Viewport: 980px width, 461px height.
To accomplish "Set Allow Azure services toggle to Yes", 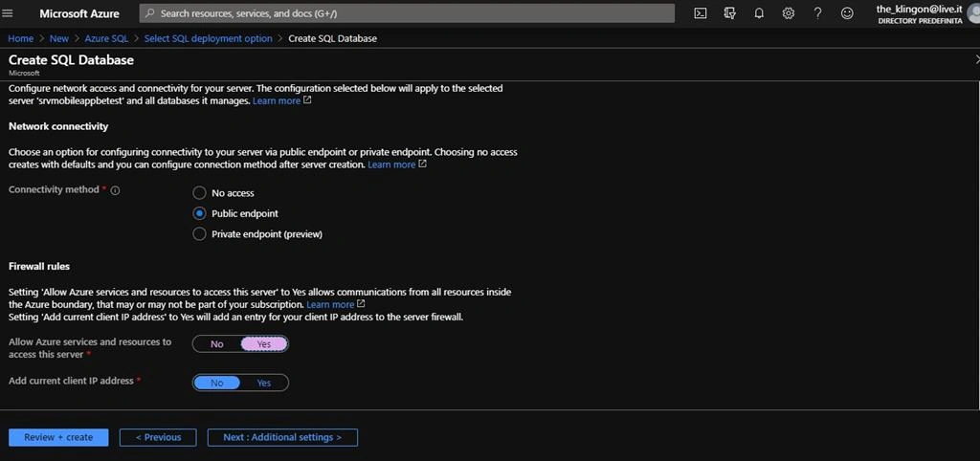I will coord(264,344).
